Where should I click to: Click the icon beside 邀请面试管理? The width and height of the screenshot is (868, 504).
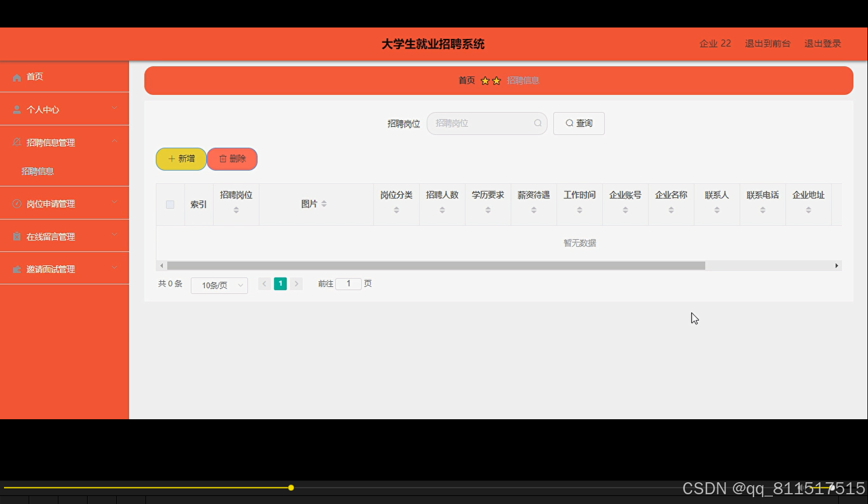coord(17,269)
